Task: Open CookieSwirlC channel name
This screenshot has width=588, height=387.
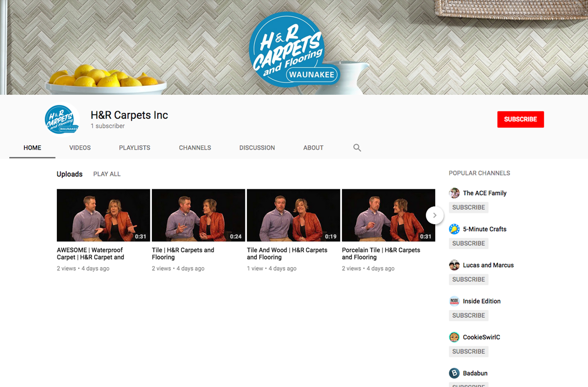Action: [x=482, y=337]
